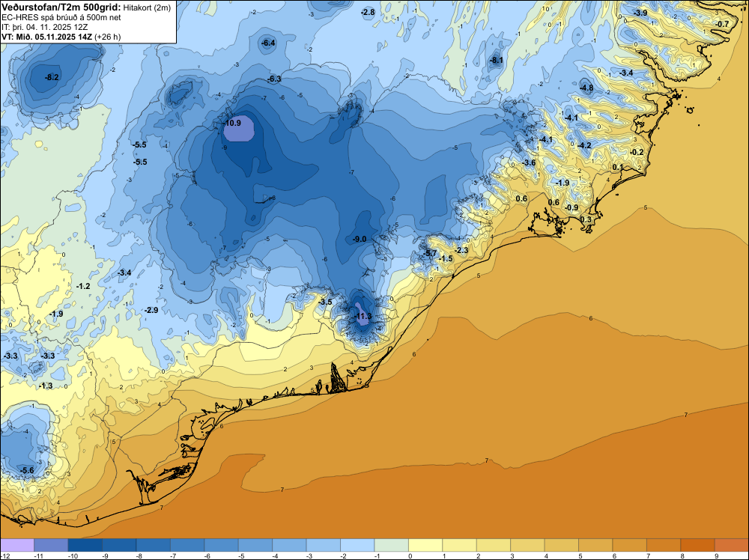
Task: Click the -9.0 temperature label
Action: click(x=360, y=239)
